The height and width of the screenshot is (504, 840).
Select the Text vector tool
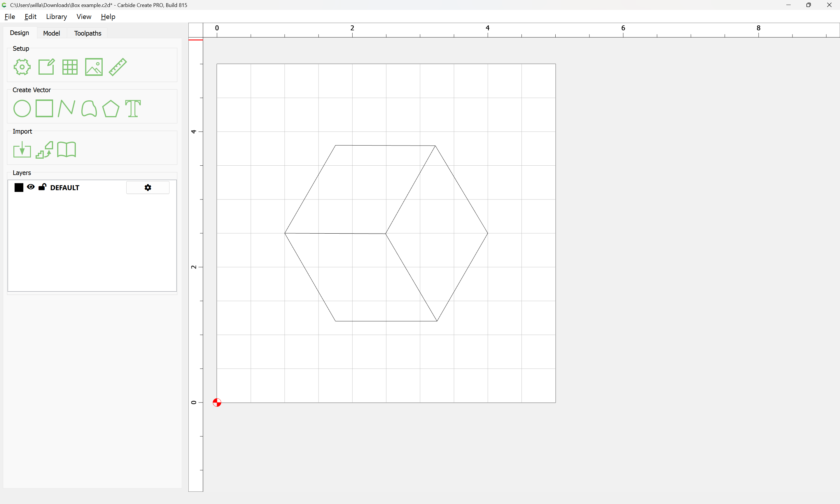point(133,108)
